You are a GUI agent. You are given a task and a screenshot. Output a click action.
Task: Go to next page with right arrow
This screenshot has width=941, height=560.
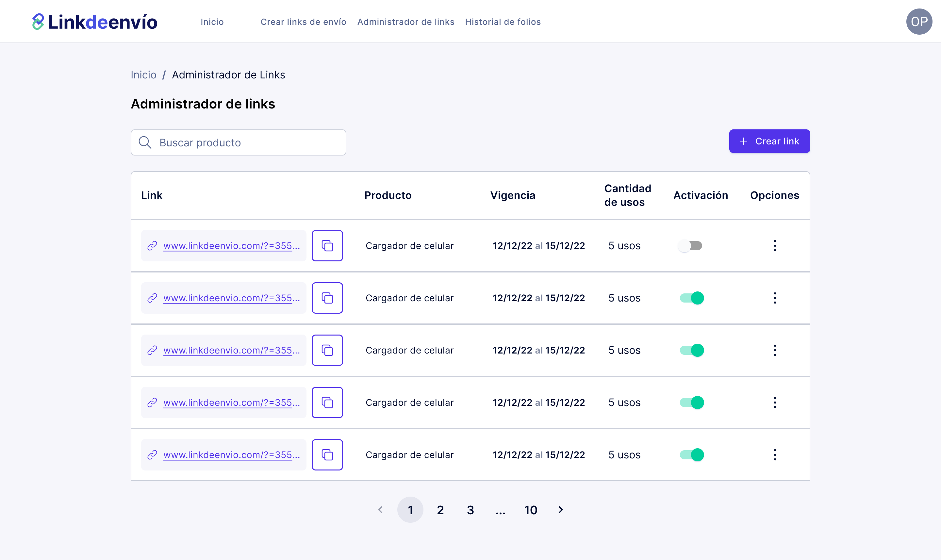click(x=561, y=510)
